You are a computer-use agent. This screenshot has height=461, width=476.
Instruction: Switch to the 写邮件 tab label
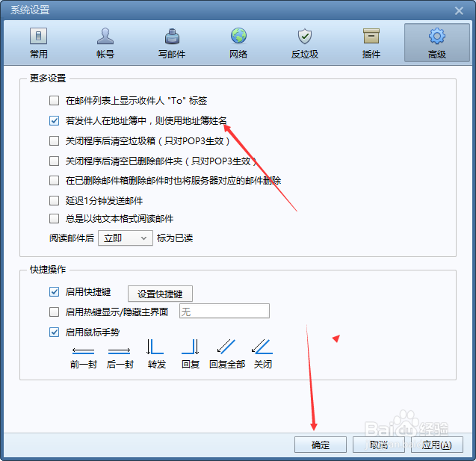click(x=172, y=55)
